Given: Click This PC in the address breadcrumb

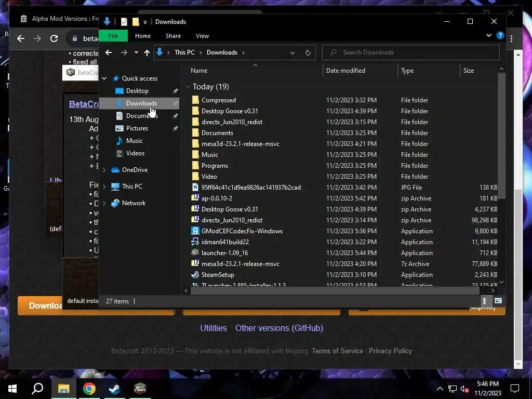Looking at the screenshot, I should click(x=184, y=52).
